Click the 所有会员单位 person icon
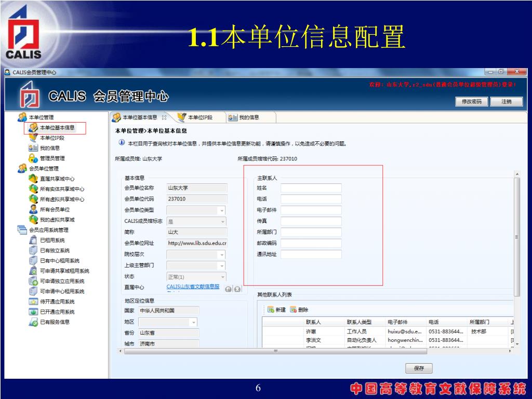 (x=33, y=209)
